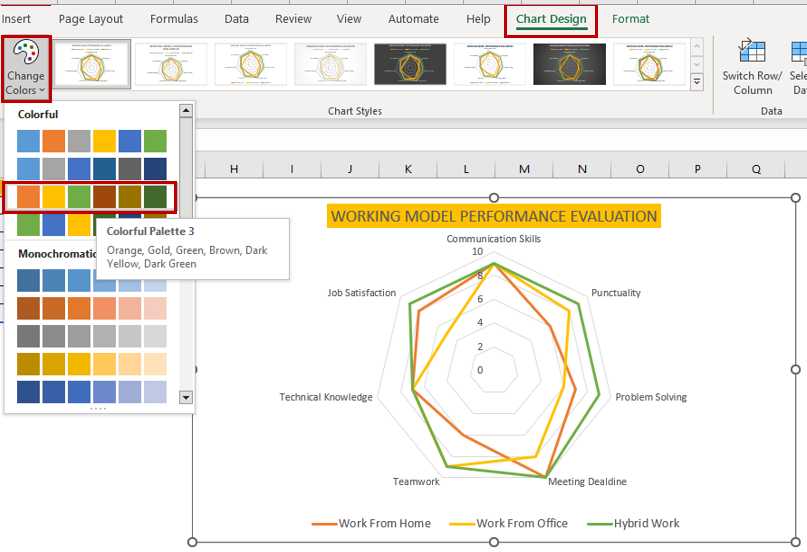Apply the first chart style thumbnail

pyautogui.click(x=92, y=64)
